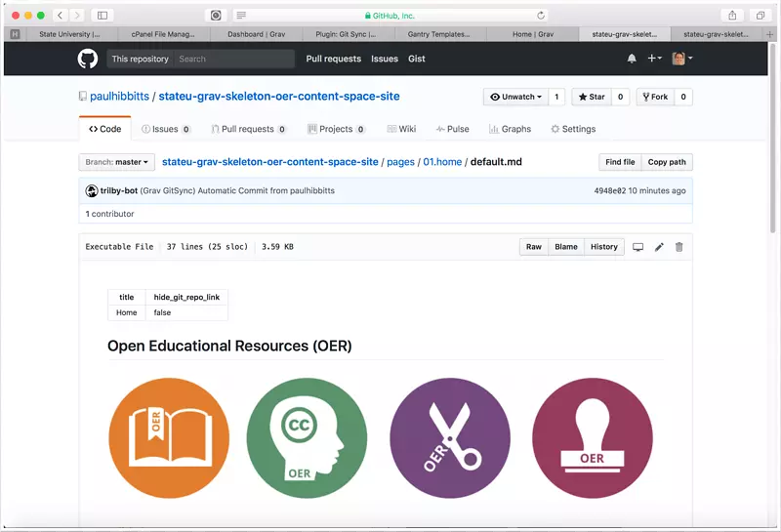The height and width of the screenshot is (532, 781).
Task: Open the notifications bell
Action: [x=632, y=59]
